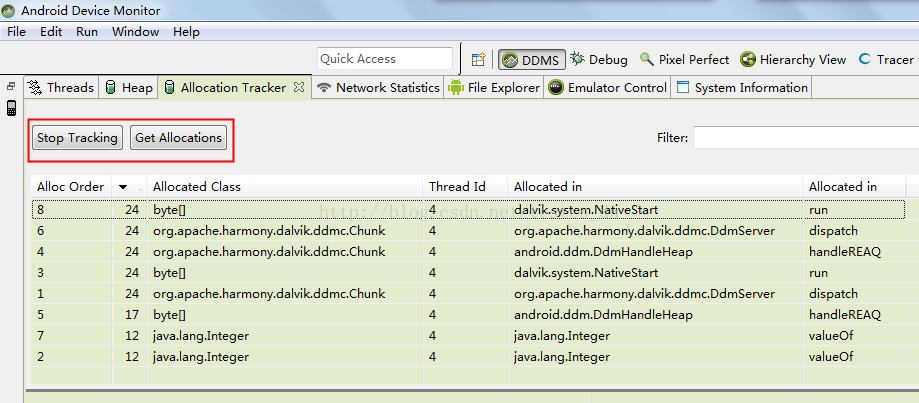Click the Open Perspective icon

pos(479,59)
